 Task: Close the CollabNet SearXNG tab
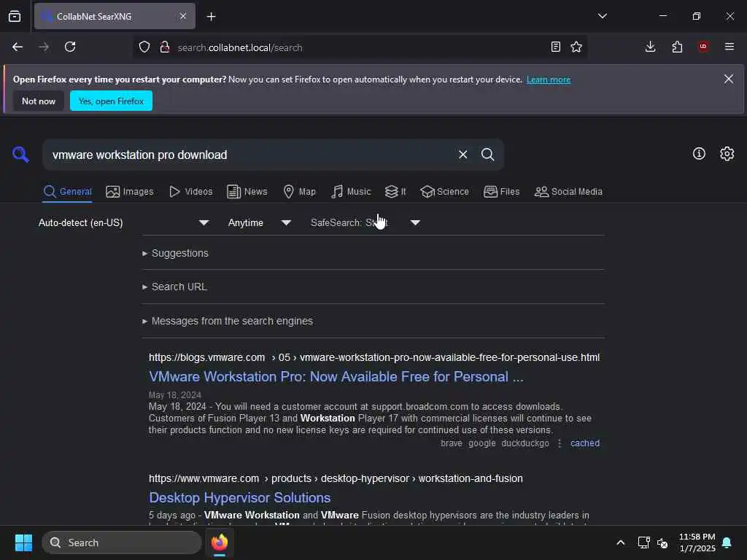[183, 16]
